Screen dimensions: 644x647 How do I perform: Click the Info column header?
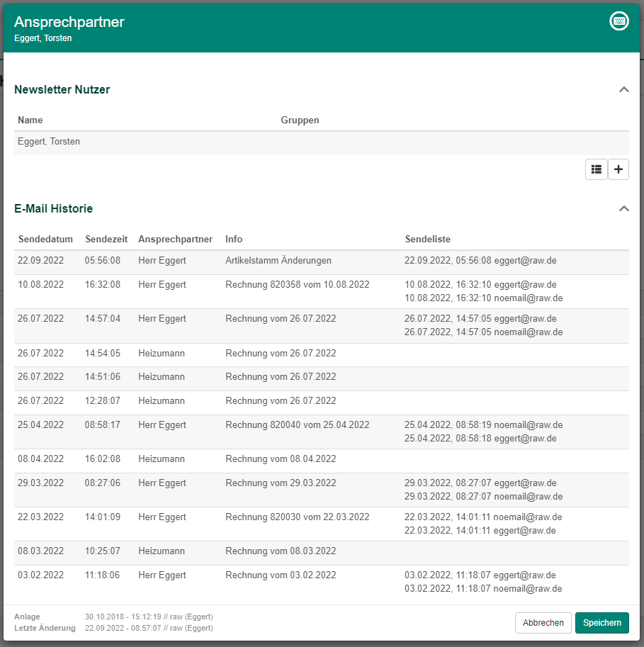click(234, 240)
